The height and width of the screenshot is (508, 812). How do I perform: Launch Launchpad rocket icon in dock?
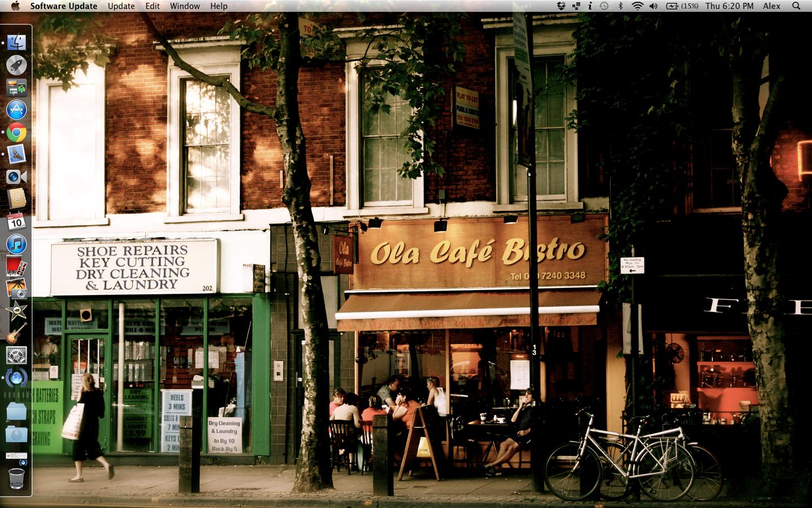tap(16, 65)
